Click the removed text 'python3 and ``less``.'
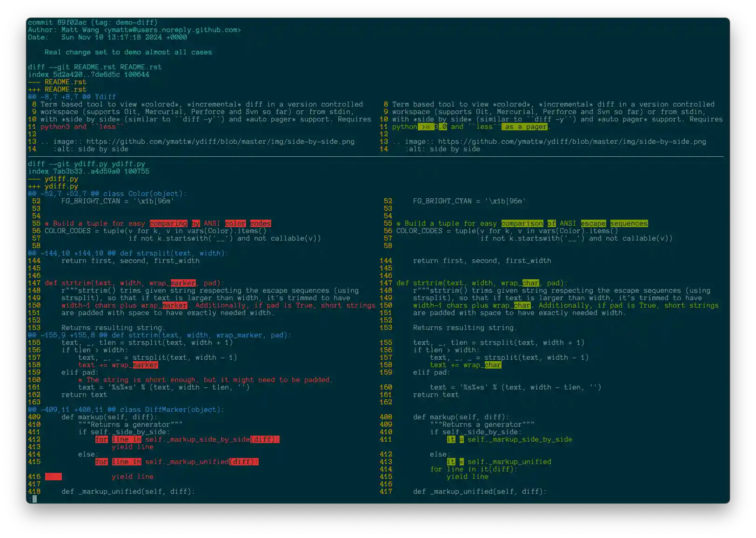 tap(84, 127)
